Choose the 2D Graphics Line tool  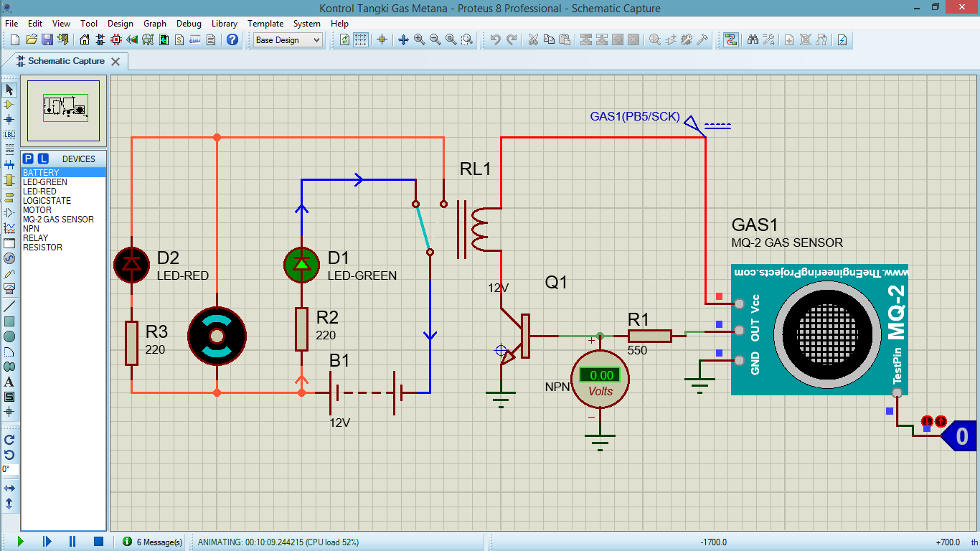[9, 306]
